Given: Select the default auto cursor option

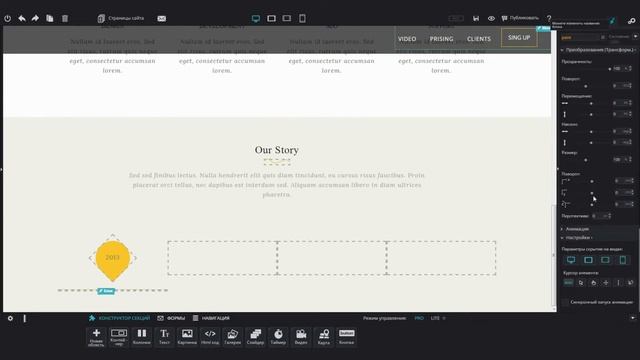Looking at the screenshot, I should (568, 282).
